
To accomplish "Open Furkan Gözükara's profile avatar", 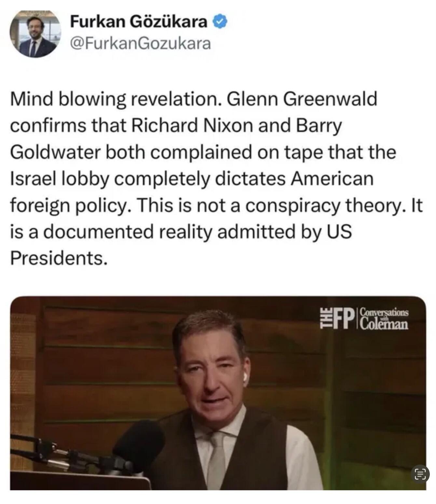I will pyautogui.click(x=35, y=34).
